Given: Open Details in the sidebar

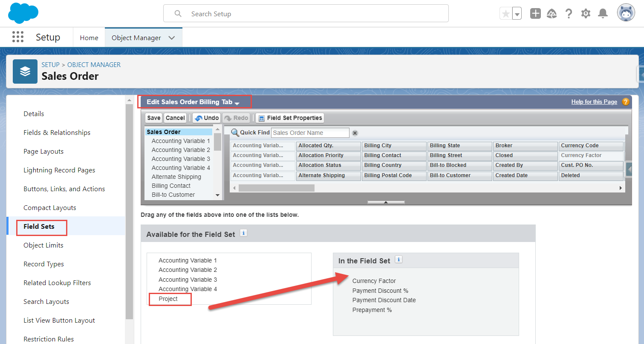Looking at the screenshot, I should pyautogui.click(x=34, y=114).
